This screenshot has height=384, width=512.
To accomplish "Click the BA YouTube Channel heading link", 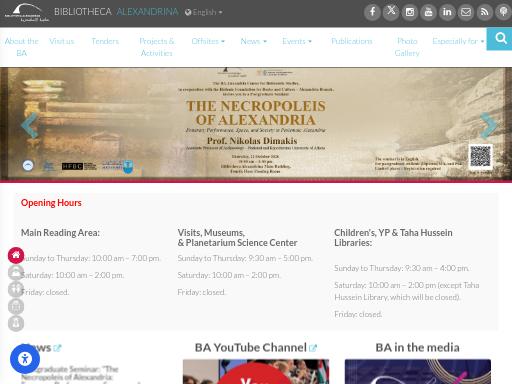I will tap(251, 348).
